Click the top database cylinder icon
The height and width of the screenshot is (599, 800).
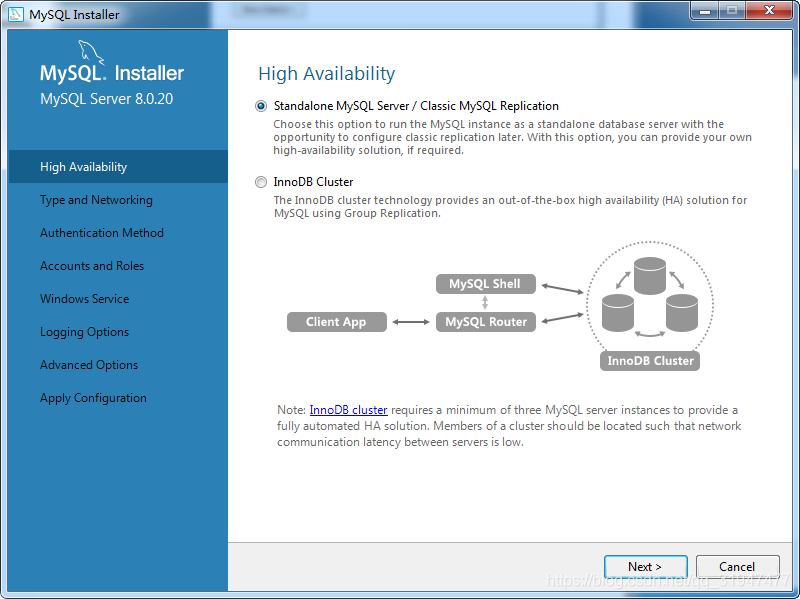(650, 276)
